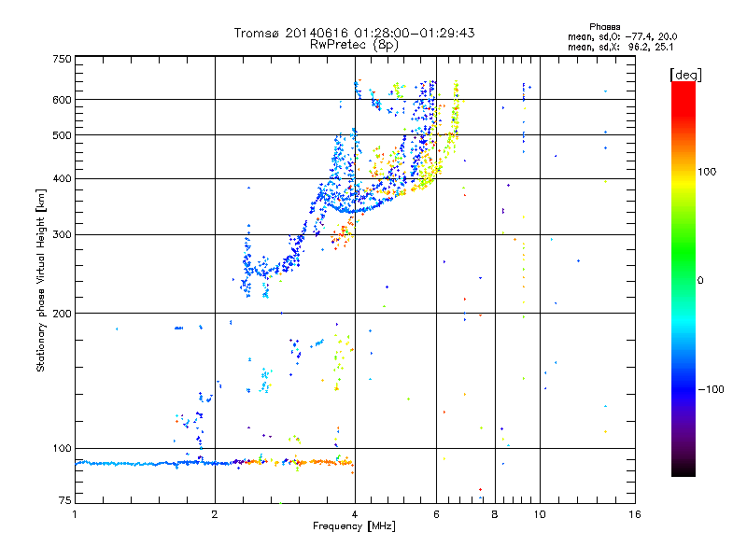
Task: Click the y-axis tick label '75'
Action: pyautogui.click(x=65, y=500)
